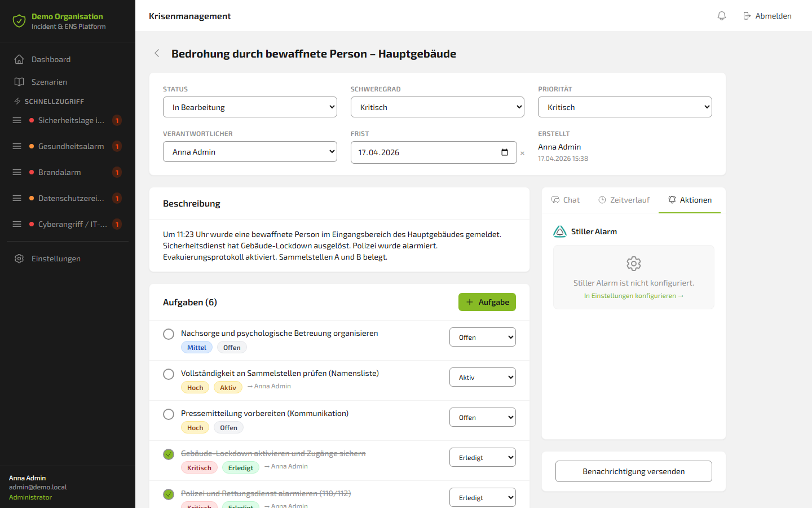The image size is (812, 508).
Task: Click the Demo Organisation shield logo
Action: (19, 21)
